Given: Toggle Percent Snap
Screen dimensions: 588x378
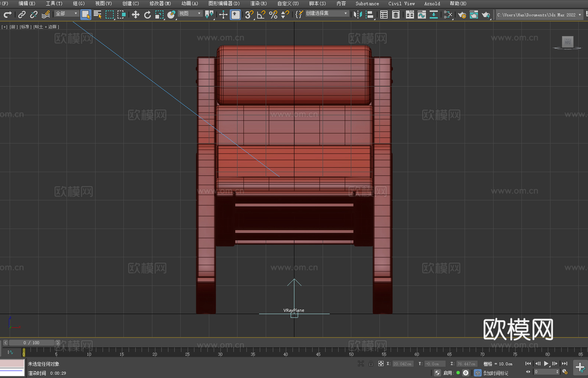Looking at the screenshot, I should coord(273,14).
